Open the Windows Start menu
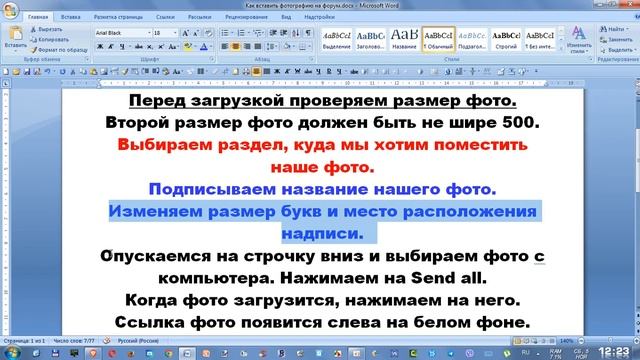This screenshot has width=640, height=360. coord(11,353)
